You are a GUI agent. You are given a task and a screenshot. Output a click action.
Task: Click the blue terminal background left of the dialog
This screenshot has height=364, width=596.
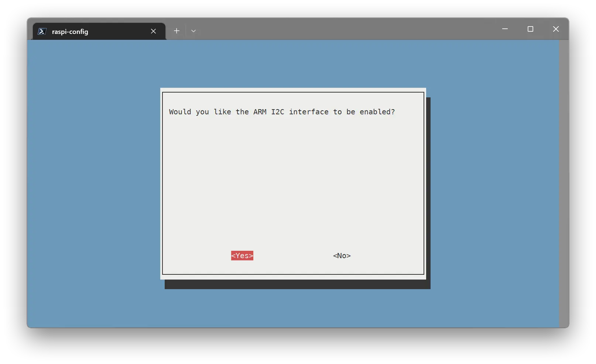92,184
